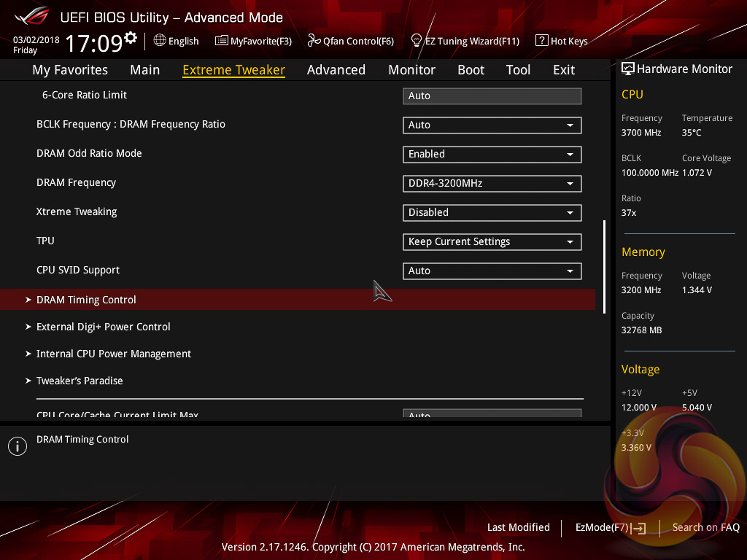Click the info icon beside help text
The width and height of the screenshot is (747, 560).
pyautogui.click(x=18, y=446)
